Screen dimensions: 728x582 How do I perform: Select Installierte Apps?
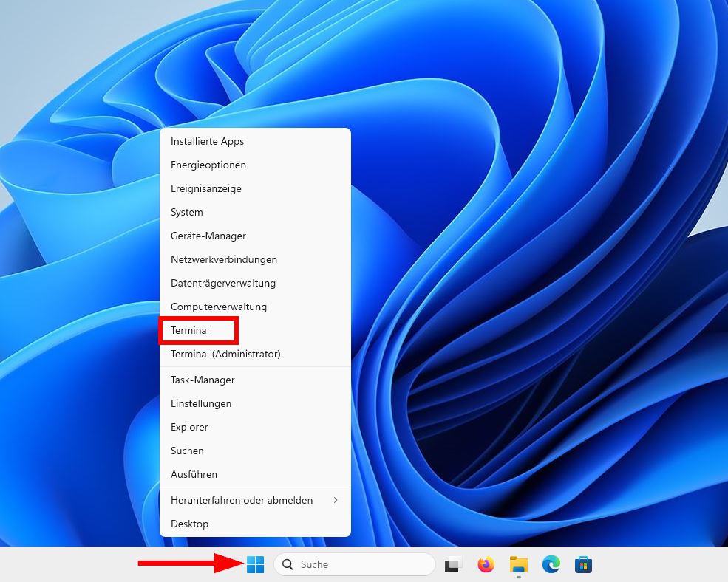coord(209,141)
